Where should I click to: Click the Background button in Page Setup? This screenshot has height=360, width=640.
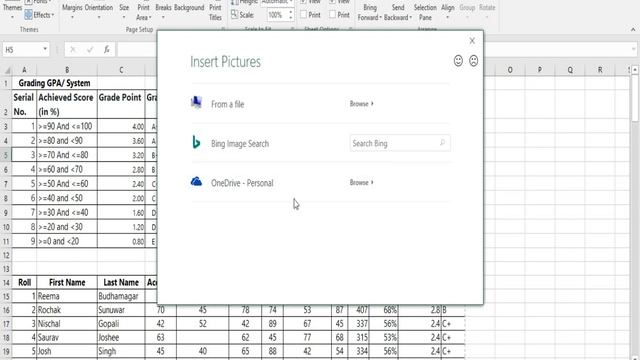coord(189,8)
